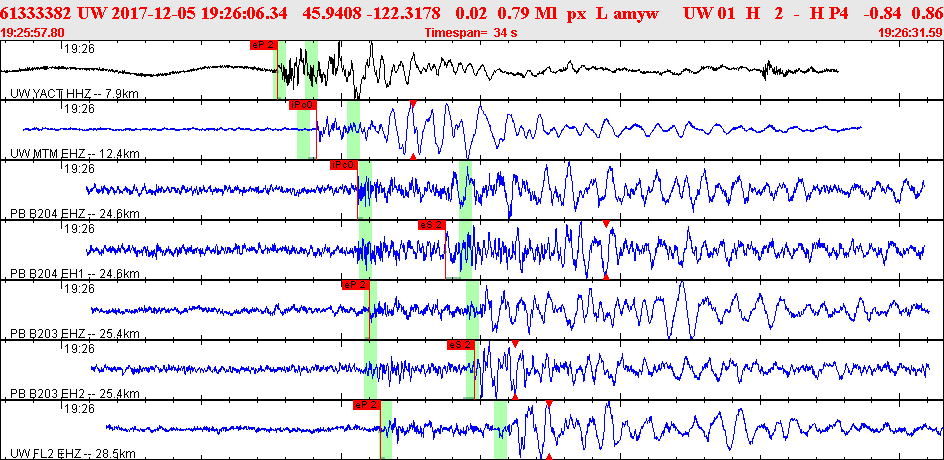Click the bottom red amplitude triangle on MTM EHZ
Image resolution: width=944 pixels, height=460 pixels.
tap(413, 156)
